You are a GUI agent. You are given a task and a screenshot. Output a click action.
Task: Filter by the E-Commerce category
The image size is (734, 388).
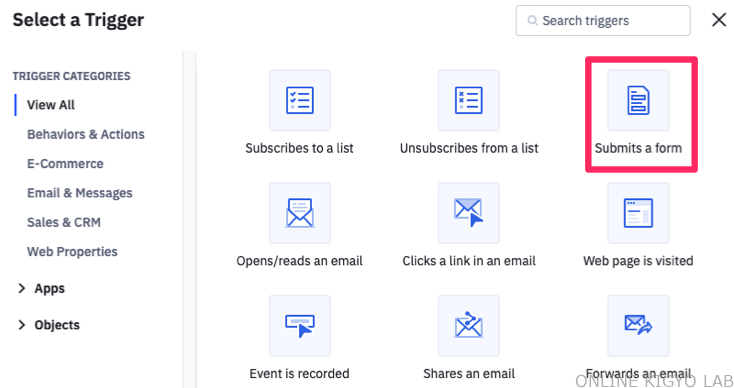tap(65, 164)
